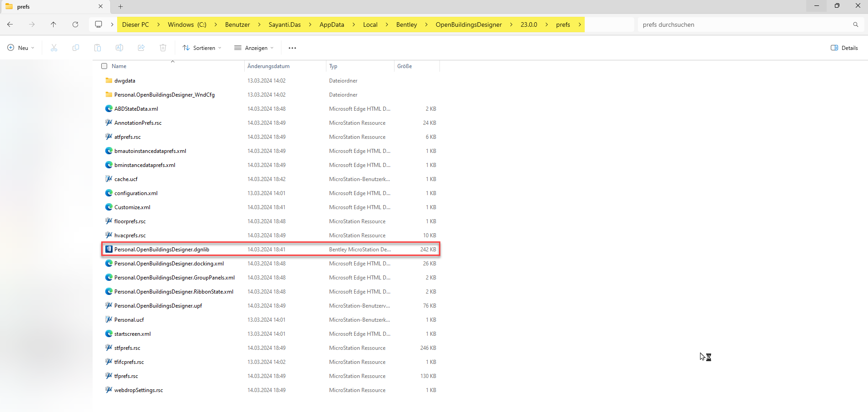The height and width of the screenshot is (412, 868).
Task: Click icon of Personal.OpenBuildingsDesigner.upf
Action: click(x=109, y=305)
